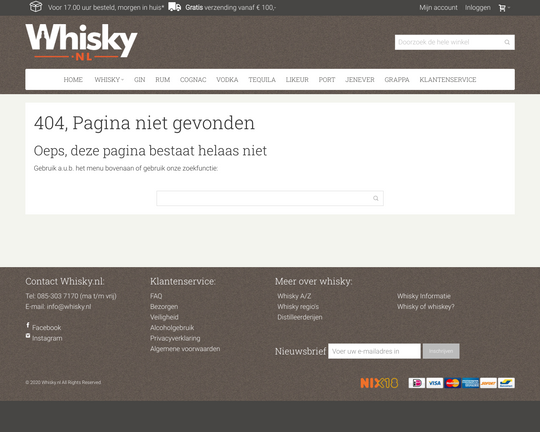Expand the cart dropdown arrow
Image resolution: width=540 pixels, height=432 pixels.
coord(509,8)
